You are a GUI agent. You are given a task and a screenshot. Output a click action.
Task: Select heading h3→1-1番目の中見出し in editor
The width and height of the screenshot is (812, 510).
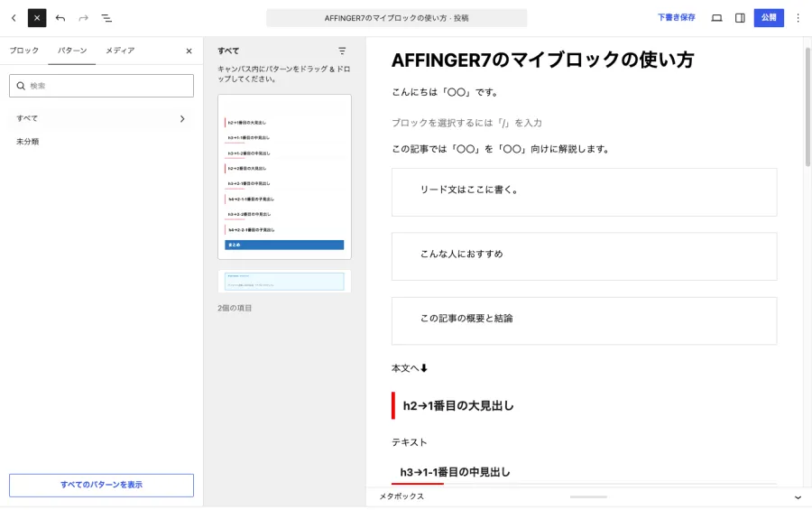click(456, 472)
